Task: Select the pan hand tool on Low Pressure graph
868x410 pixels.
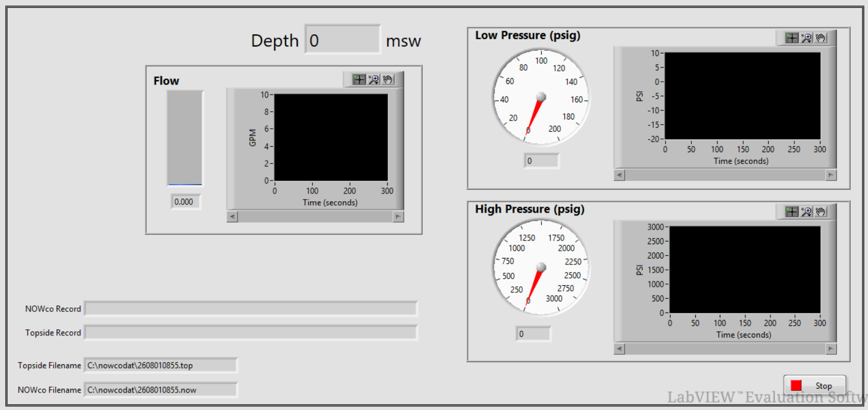Action: coord(821,38)
